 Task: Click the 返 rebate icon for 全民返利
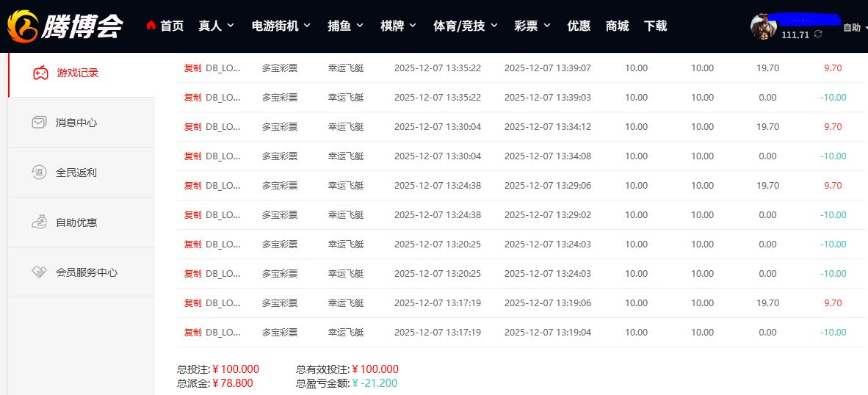tap(39, 173)
